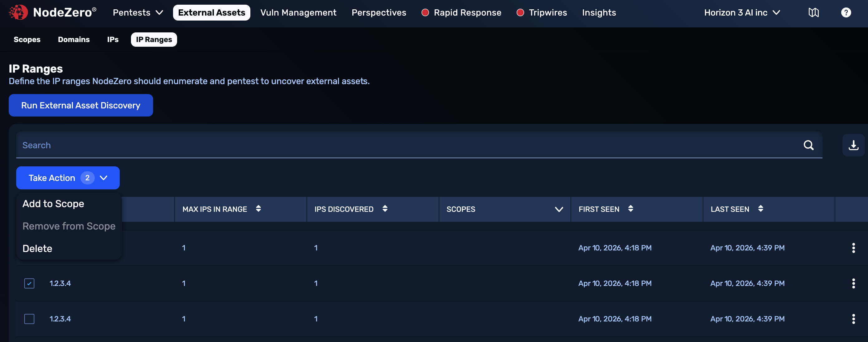
Task: Click Rapid Response red status dot
Action: point(425,12)
